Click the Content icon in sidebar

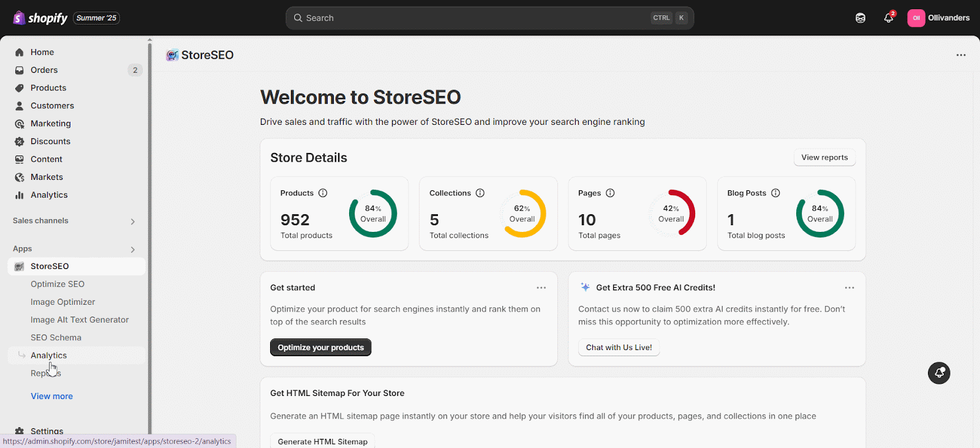tap(20, 159)
